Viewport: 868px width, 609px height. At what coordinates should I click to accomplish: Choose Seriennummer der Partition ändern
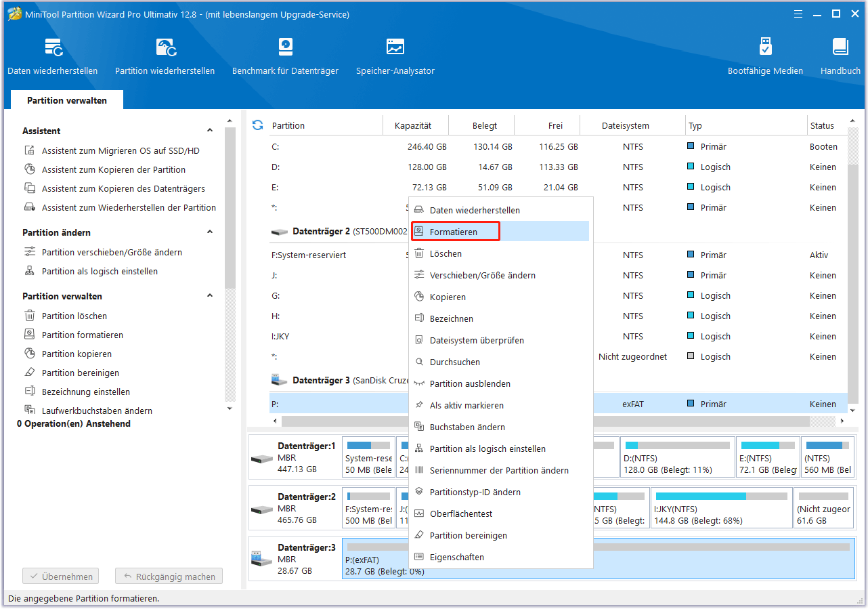(x=501, y=470)
